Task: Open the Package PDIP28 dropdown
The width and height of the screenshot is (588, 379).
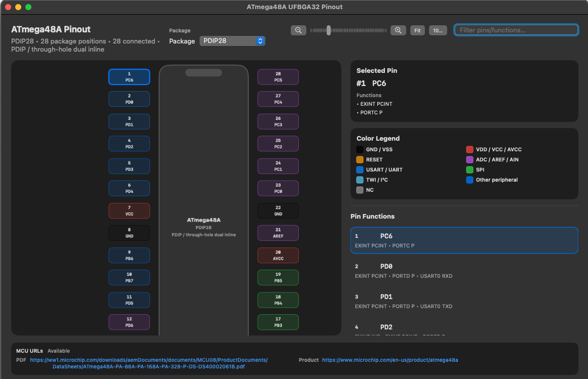Action: [232, 41]
